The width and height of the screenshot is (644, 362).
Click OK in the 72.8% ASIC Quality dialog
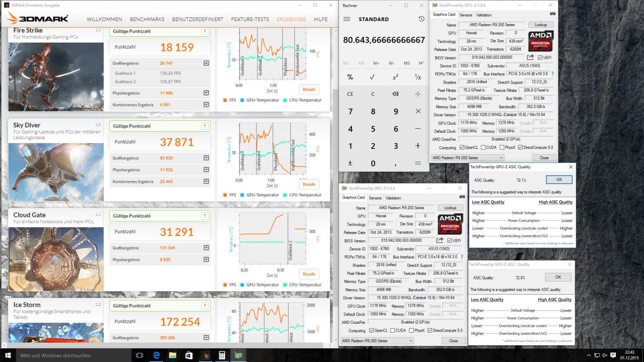point(558,277)
